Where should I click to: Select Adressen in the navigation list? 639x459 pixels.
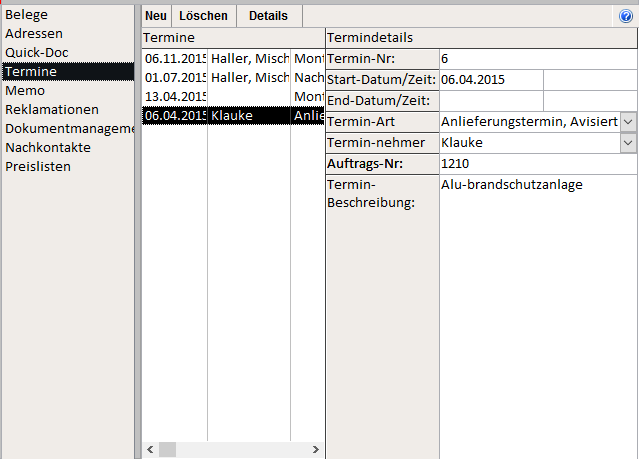(x=32, y=34)
